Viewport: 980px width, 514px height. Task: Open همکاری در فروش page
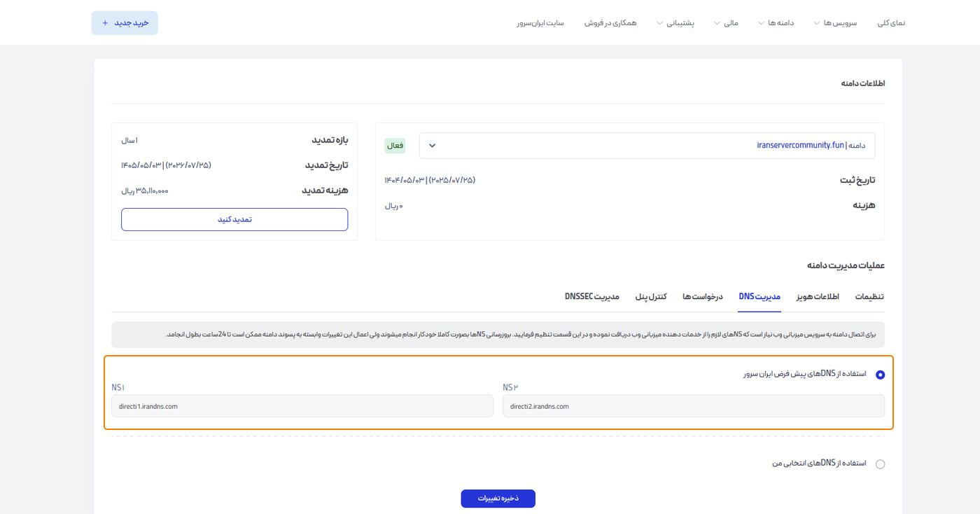click(x=610, y=23)
